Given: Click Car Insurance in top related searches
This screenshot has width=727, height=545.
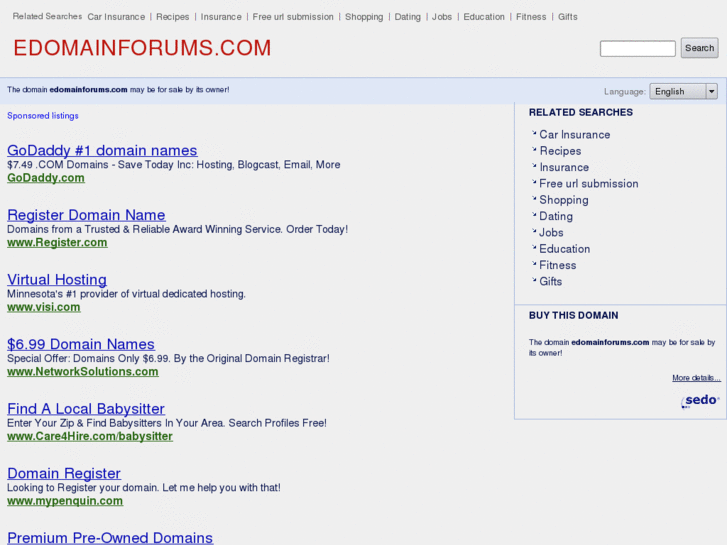Looking at the screenshot, I should click(x=116, y=17).
